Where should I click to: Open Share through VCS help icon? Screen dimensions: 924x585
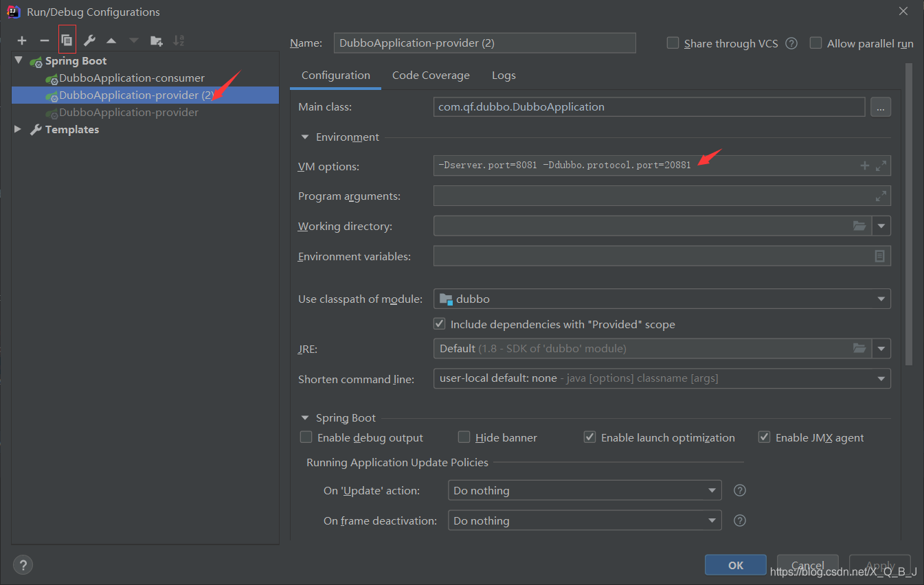(x=791, y=43)
